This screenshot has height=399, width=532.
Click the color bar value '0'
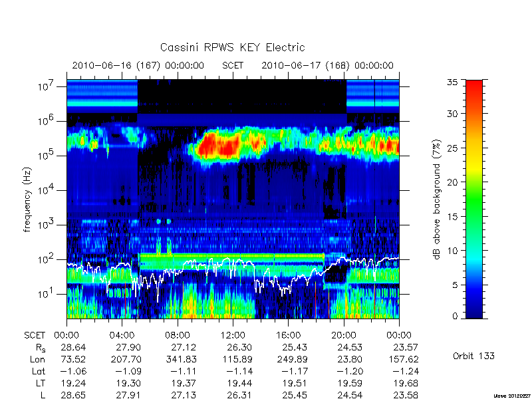click(x=455, y=317)
